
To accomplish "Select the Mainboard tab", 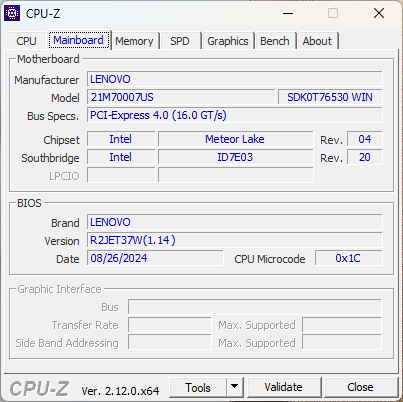I will [78, 40].
